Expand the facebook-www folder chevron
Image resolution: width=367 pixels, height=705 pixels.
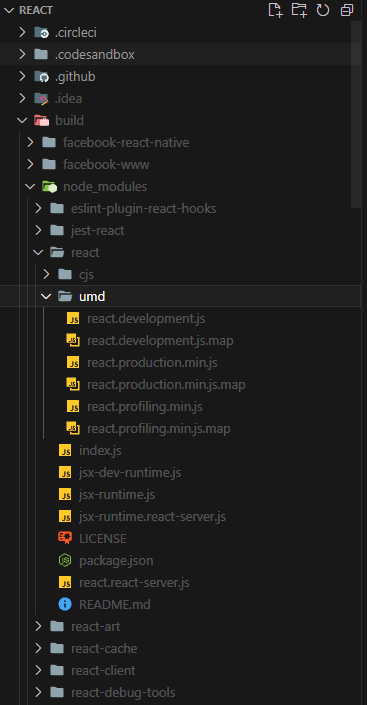30,165
